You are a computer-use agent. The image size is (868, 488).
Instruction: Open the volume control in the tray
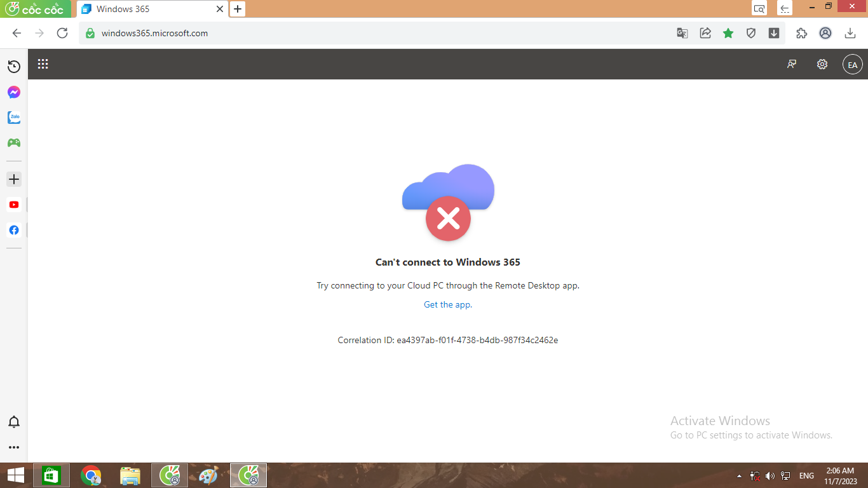click(770, 475)
